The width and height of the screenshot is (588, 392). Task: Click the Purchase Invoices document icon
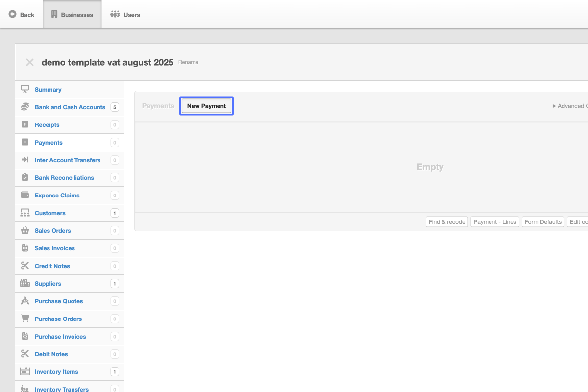[x=25, y=336]
